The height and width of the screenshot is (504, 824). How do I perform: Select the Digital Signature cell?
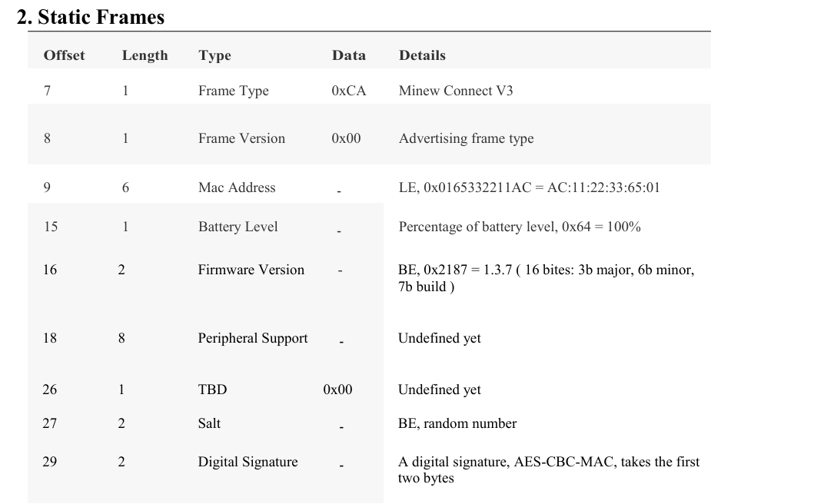pyautogui.click(x=248, y=462)
